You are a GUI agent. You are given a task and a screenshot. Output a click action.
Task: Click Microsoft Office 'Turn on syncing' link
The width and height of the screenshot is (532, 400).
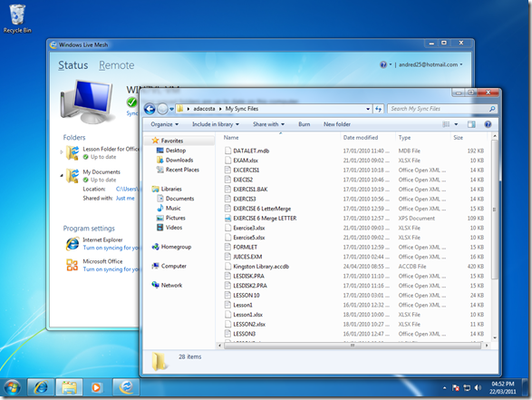pyautogui.click(x=111, y=269)
